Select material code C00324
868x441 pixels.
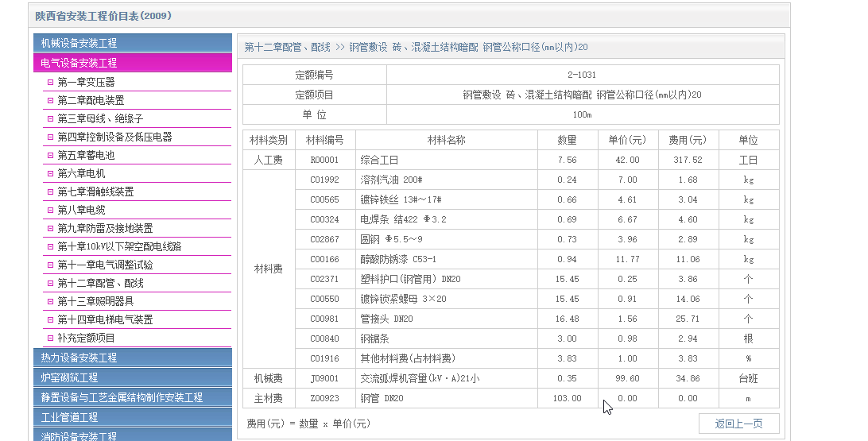click(x=324, y=219)
